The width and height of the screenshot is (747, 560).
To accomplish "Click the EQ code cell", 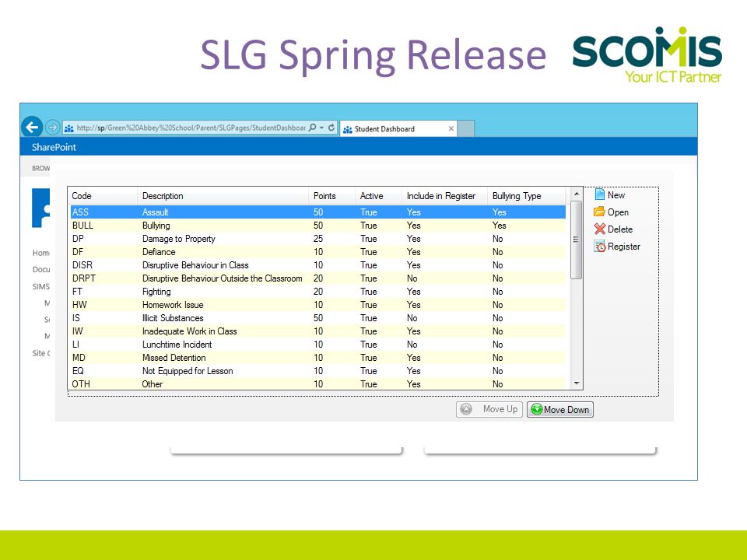I will [x=78, y=371].
